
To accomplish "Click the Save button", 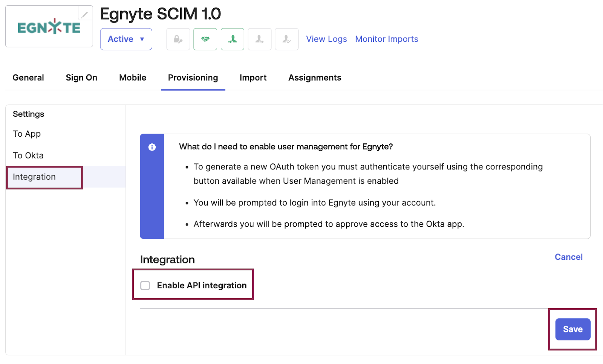I will click(572, 329).
